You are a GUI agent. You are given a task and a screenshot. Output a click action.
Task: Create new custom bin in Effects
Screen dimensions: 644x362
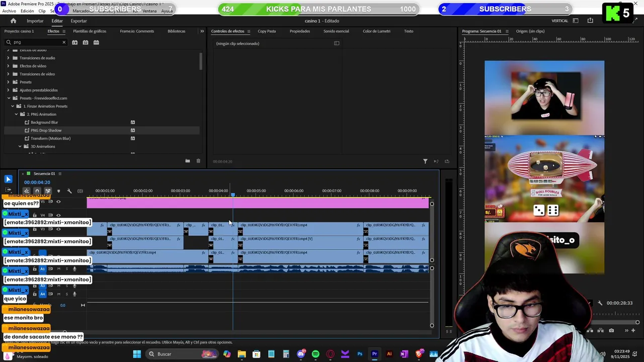point(187,161)
